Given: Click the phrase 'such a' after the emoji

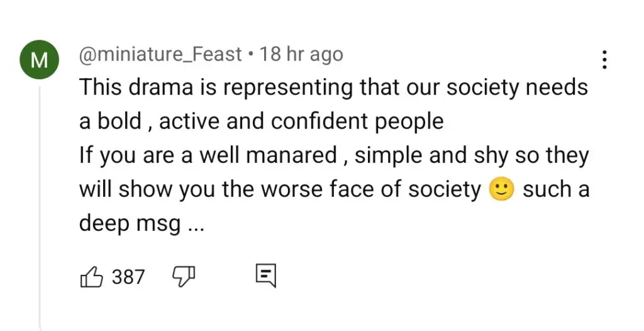Looking at the screenshot, I should tap(556, 190).
